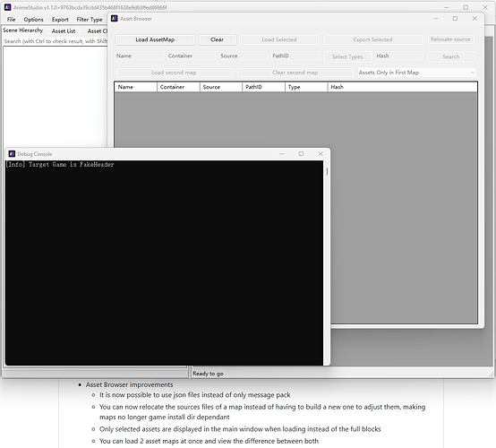Minimize the AnimeStudio main window
This screenshot has height=448, width=496.
point(447,7)
